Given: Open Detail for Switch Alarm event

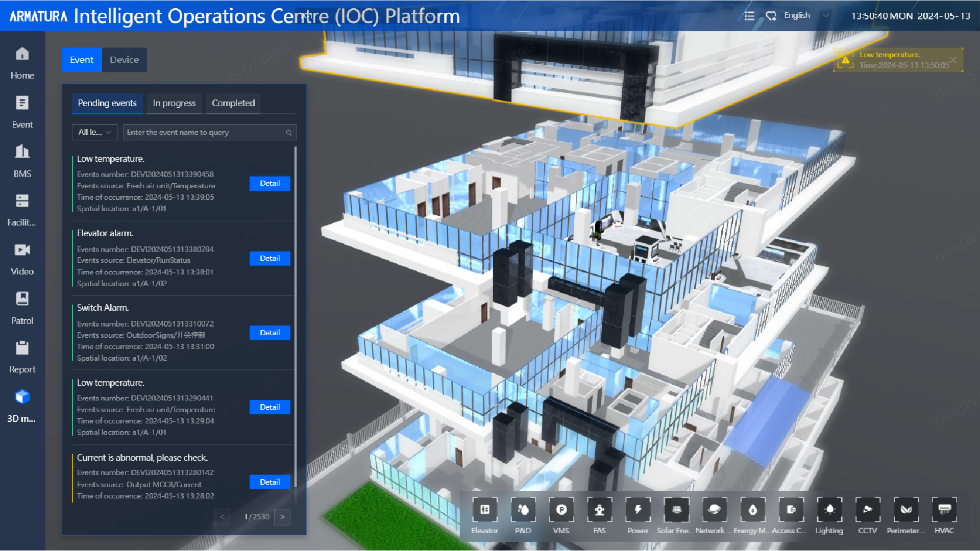Looking at the screenshot, I should [269, 333].
